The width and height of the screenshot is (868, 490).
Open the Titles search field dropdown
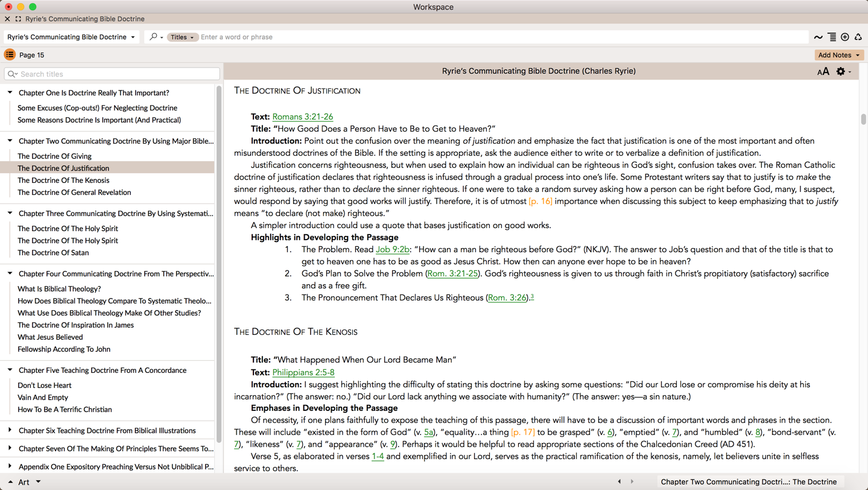pos(182,37)
